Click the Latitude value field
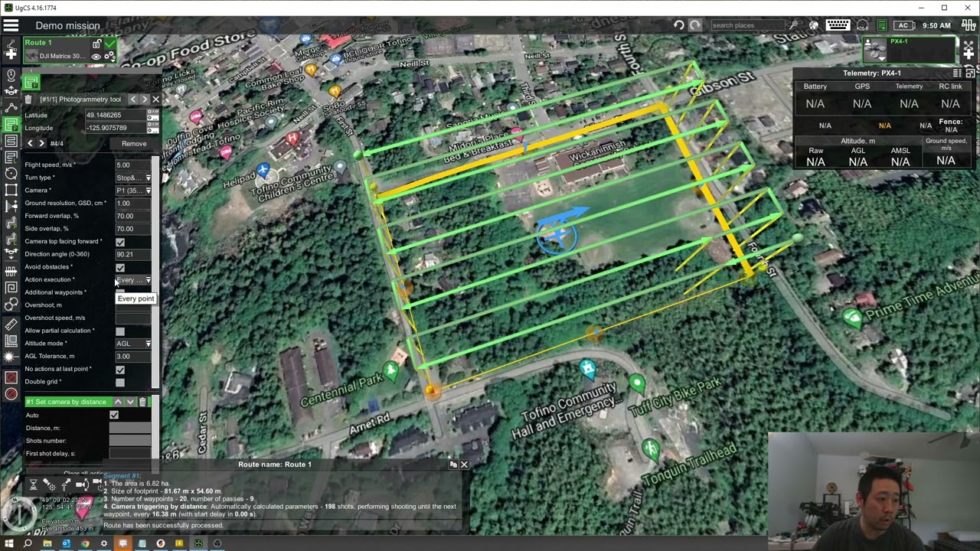 [116, 115]
